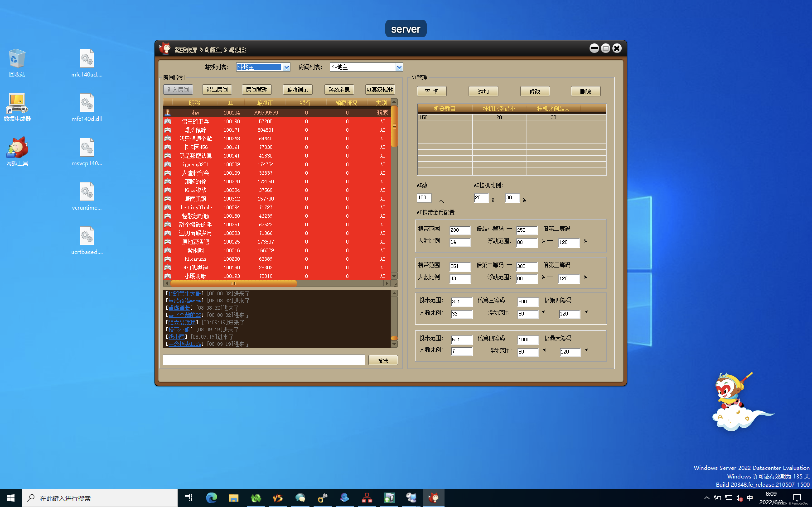Open the 网狐工具 desktop shortcut

click(17, 148)
